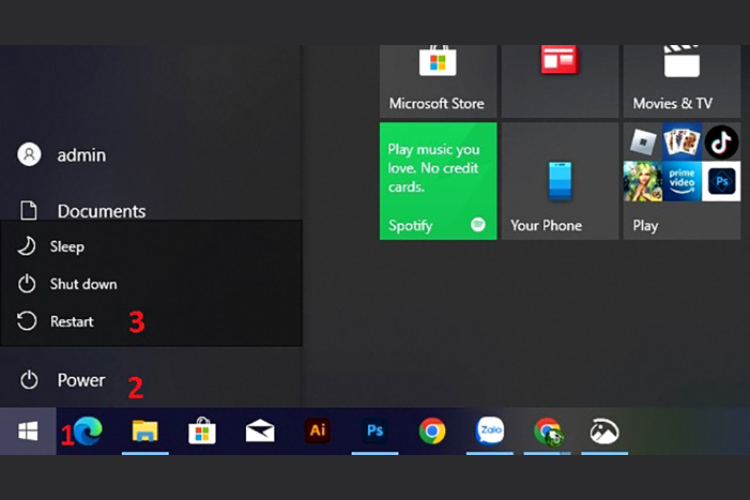
Task: Put the computer to Sleep
Action: pyautogui.click(x=67, y=247)
